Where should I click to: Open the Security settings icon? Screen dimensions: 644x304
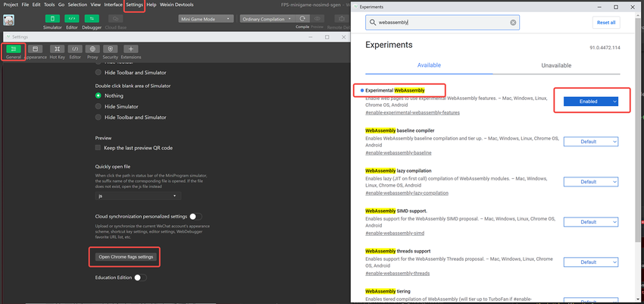(110, 49)
